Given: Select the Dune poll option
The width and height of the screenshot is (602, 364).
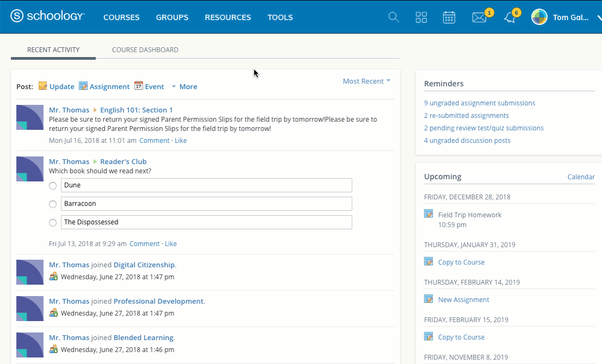Looking at the screenshot, I should coord(53,186).
